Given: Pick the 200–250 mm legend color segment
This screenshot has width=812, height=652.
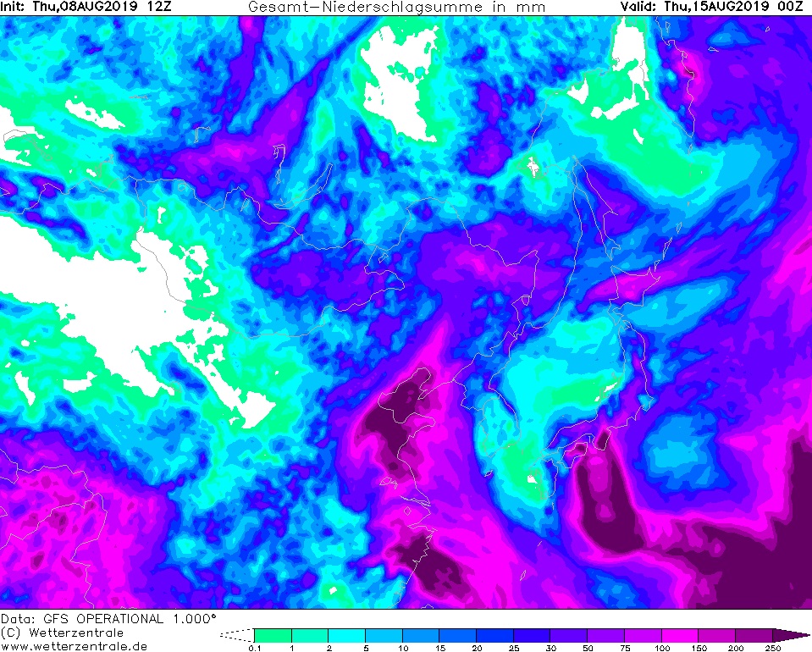Looking at the screenshot, I should (754, 635).
